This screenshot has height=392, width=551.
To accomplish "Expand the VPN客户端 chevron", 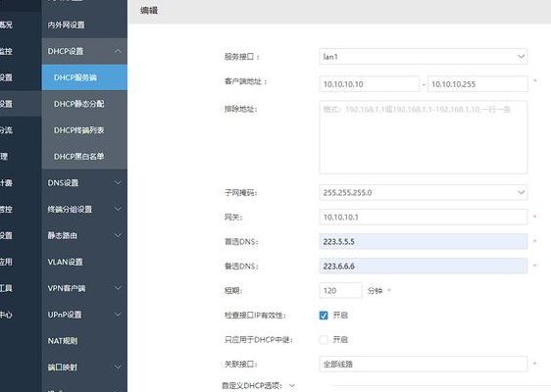I will click(118, 288).
